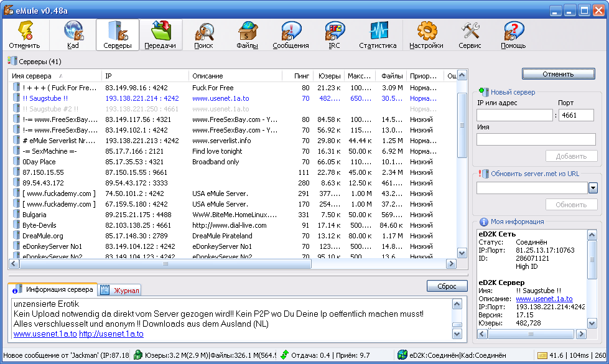Select the '!! Saugstube #2 !!' greyed server row
Image resolution: width=609 pixels, height=364 pixels.
pyautogui.click(x=232, y=109)
